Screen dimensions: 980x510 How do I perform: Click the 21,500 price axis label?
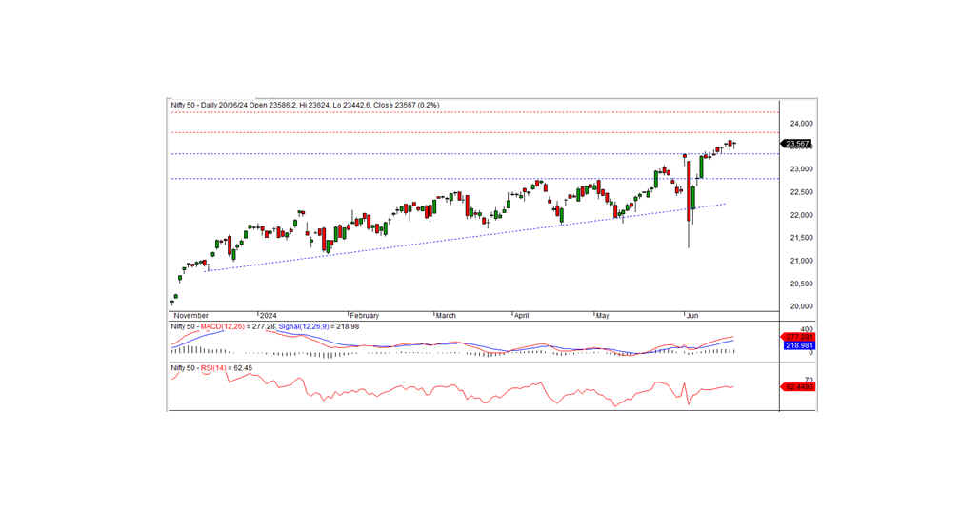pyautogui.click(x=801, y=238)
